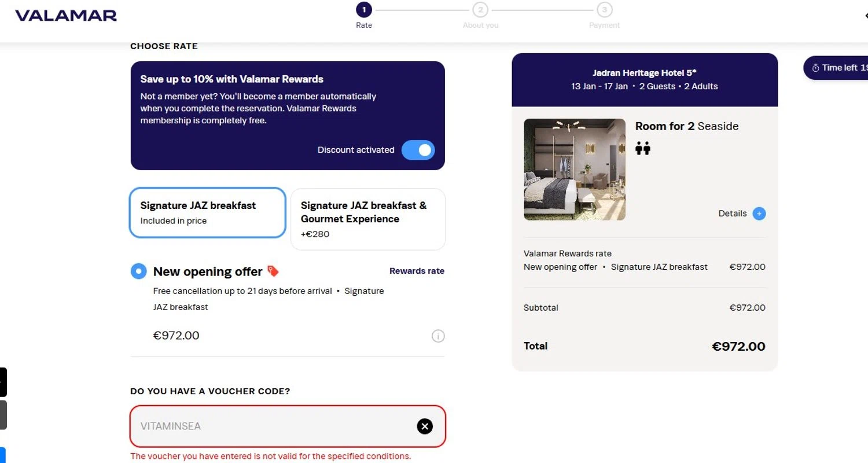This screenshot has height=463, width=868.
Task: Select the New opening offer radio button
Action: (138, 271)
